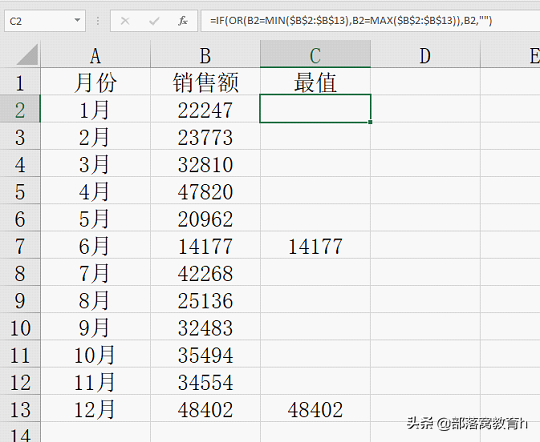
Task: Click sales value 35494
Action: tap(205, 355)
